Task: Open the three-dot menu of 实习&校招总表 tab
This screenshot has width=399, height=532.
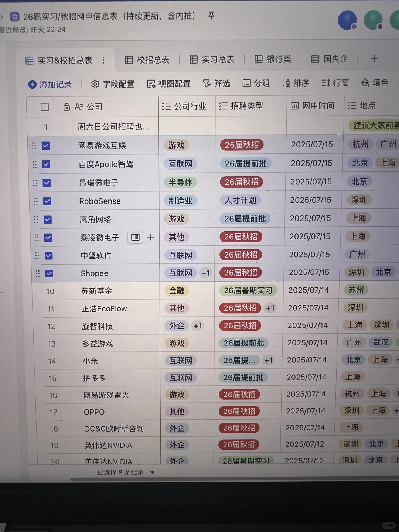Action: (x=103, y=60)
